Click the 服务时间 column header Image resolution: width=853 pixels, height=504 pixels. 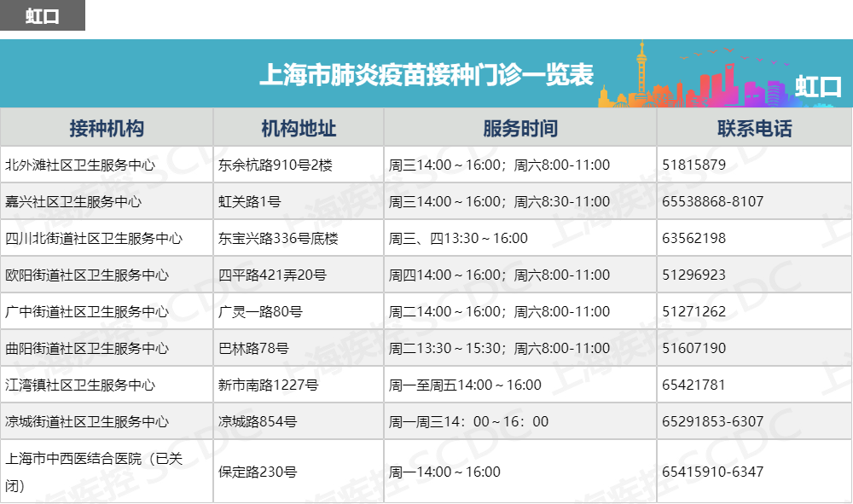coord(520,128)
